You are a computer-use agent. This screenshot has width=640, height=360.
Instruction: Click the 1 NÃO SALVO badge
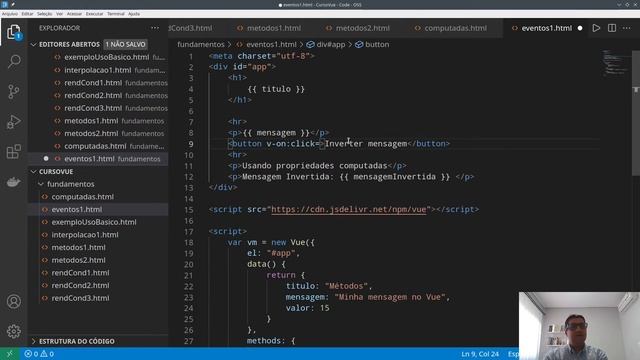[x=125, y=44]
